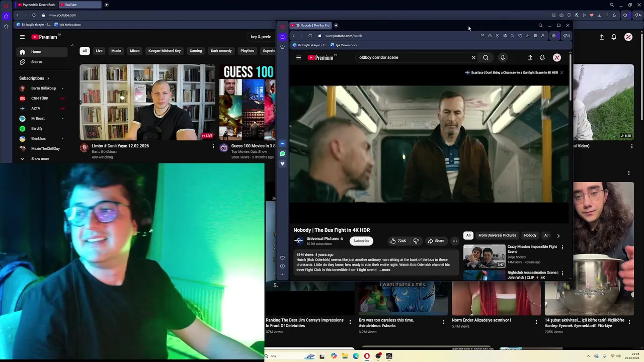
Task: Expand subscriptions list with 'Show more'
Action: click(x=40, y=159)
